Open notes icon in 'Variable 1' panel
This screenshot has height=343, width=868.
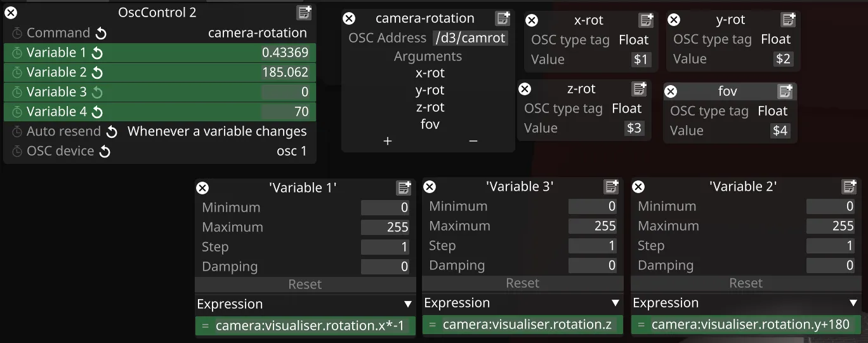click(404, 187)
